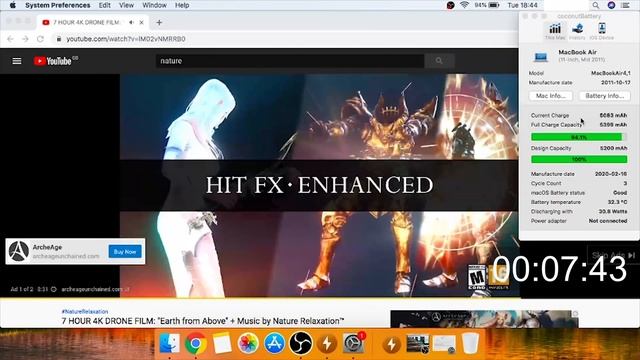Close the YouTube browser tab
The height and width of the screenshot is (360, 640).
(x=142, y=22)
